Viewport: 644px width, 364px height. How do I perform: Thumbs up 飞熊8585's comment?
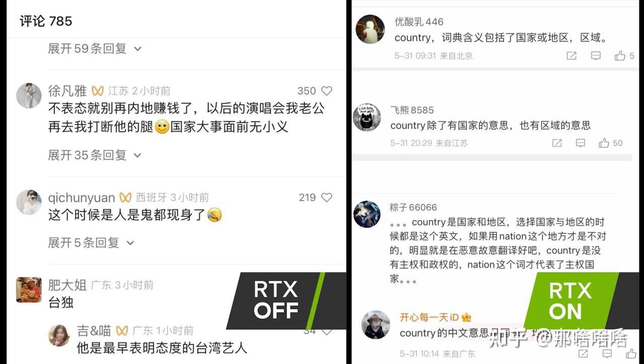(604, 143)
